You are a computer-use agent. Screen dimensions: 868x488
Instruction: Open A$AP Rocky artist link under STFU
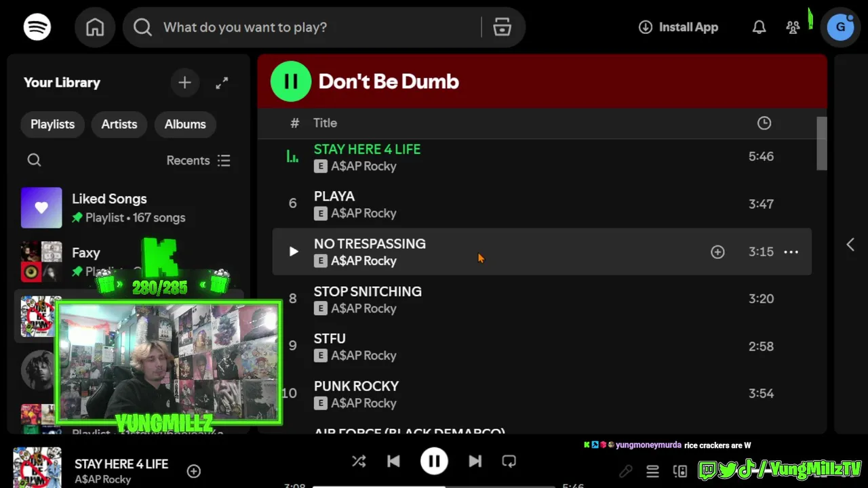363,355
